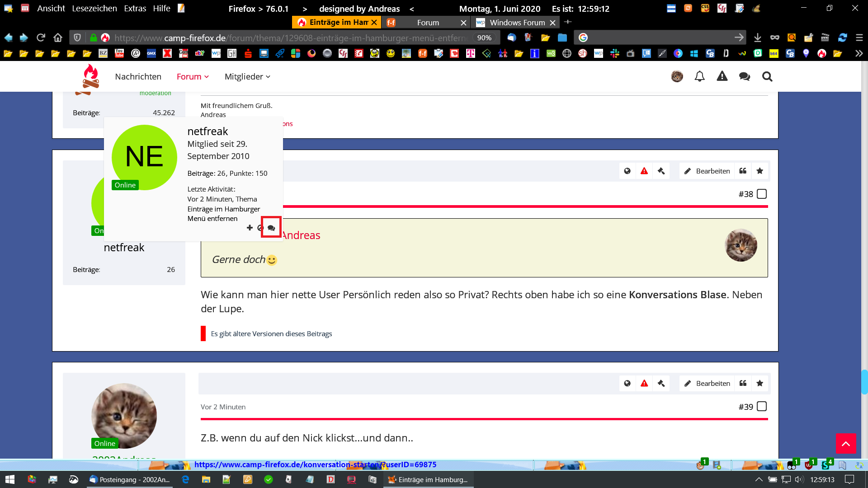Open conversations icon in site header
The image size is (868, 488).
pos(744,76)
